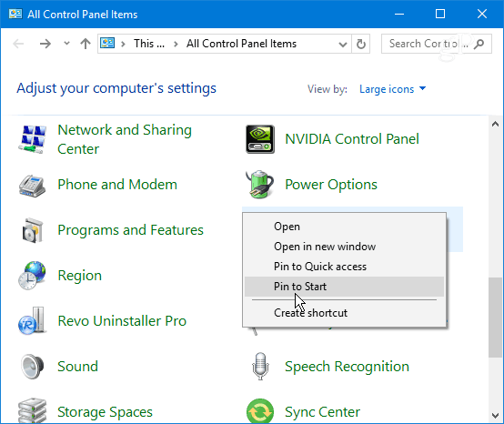Screen dimensions: 504x424
Task: Click the Control Panel icon in address bar
Action: point(107,43)
